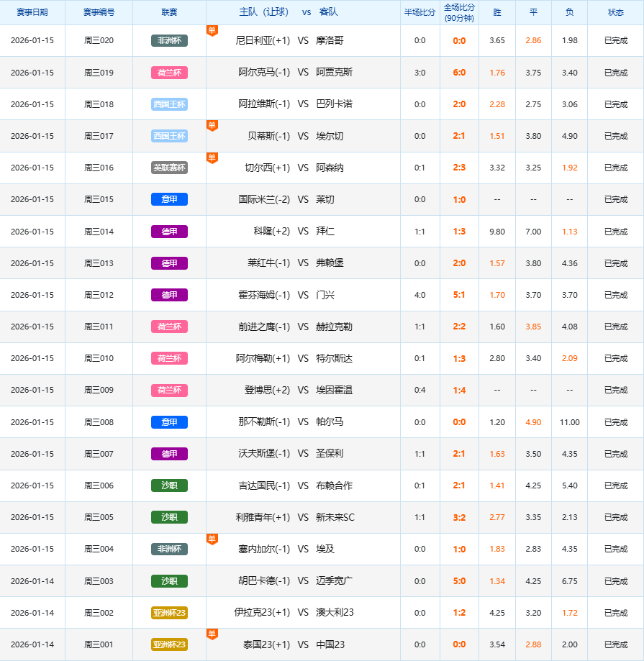Screen dimensions: 644x661
Task: Click match number 周三012
Action: pyautogui.click(x=99, y=295)
